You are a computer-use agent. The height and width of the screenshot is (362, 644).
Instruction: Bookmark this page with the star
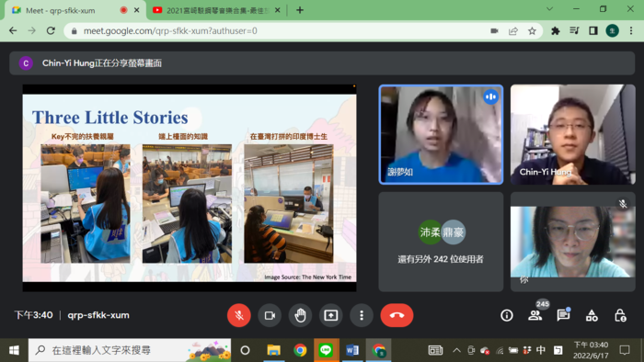coord(532,30)
